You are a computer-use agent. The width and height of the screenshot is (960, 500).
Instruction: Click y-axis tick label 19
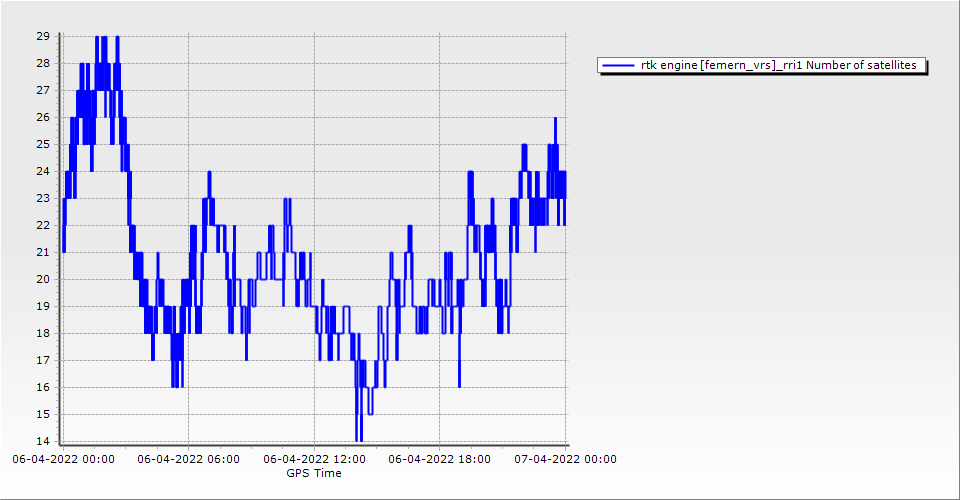coord(43,306)
